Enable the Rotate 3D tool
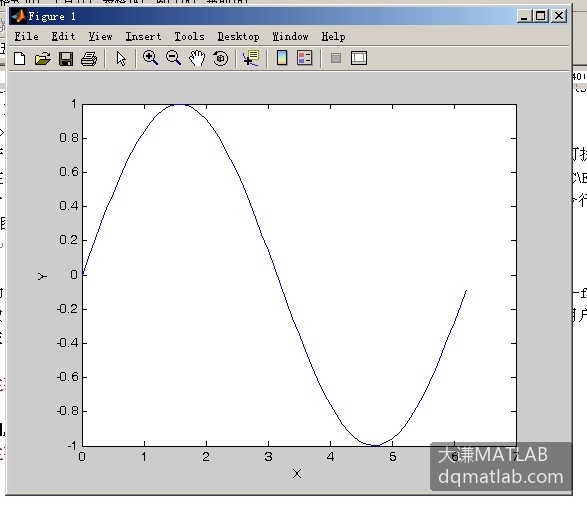 click(x=221, y=58)
